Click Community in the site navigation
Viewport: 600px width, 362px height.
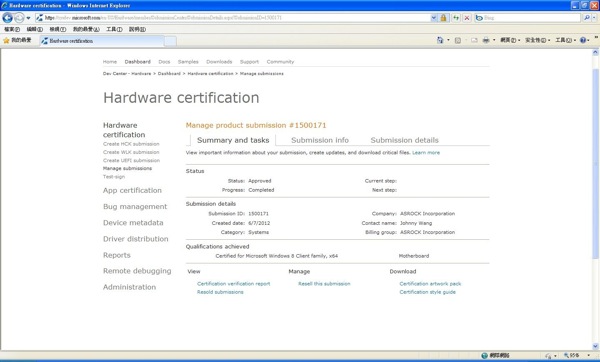280,62
